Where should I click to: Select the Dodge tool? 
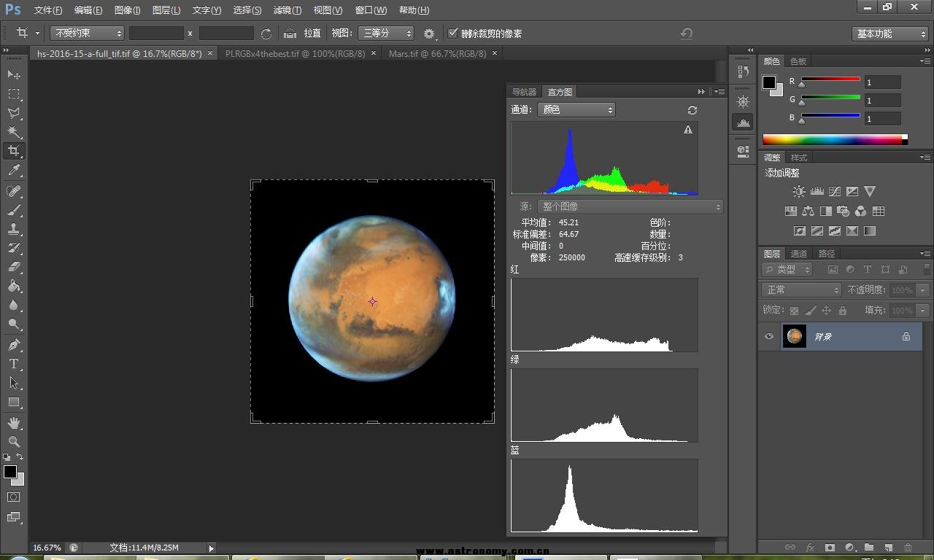click(x=14, y=324)
